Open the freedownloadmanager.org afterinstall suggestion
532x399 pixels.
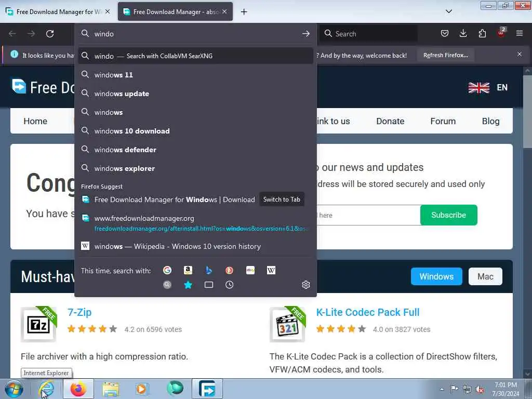pos(195,223)
